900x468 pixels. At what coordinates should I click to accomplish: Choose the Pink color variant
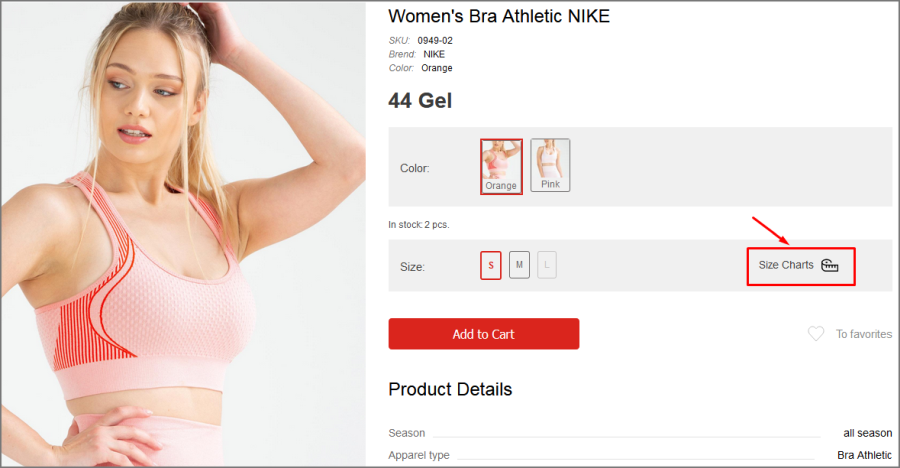[550, 165]
